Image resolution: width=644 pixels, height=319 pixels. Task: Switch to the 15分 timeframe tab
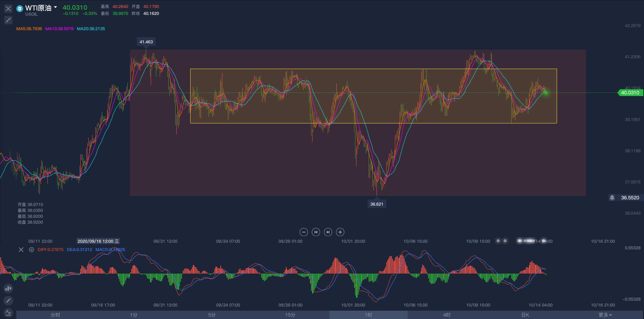pyautogui.click(x=290, y=315)
